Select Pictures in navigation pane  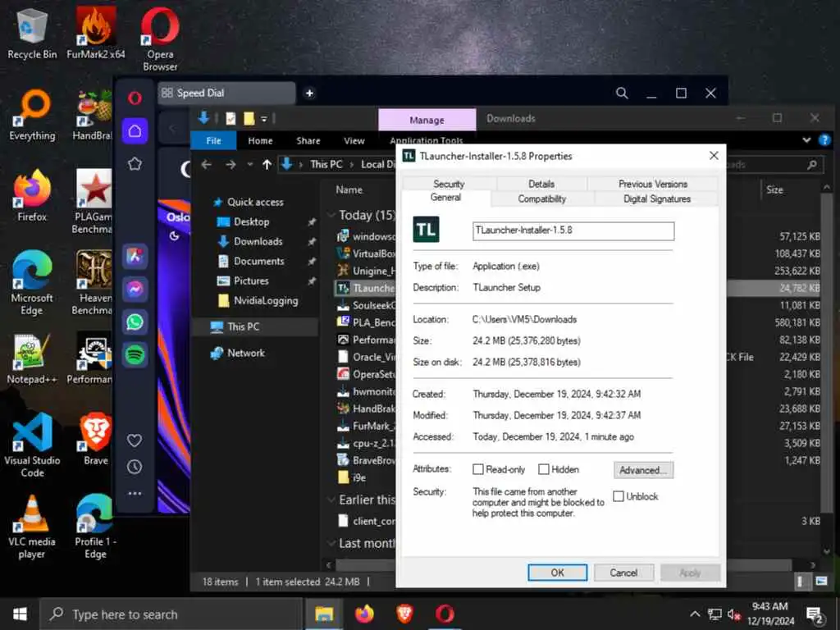pos(251,281)
